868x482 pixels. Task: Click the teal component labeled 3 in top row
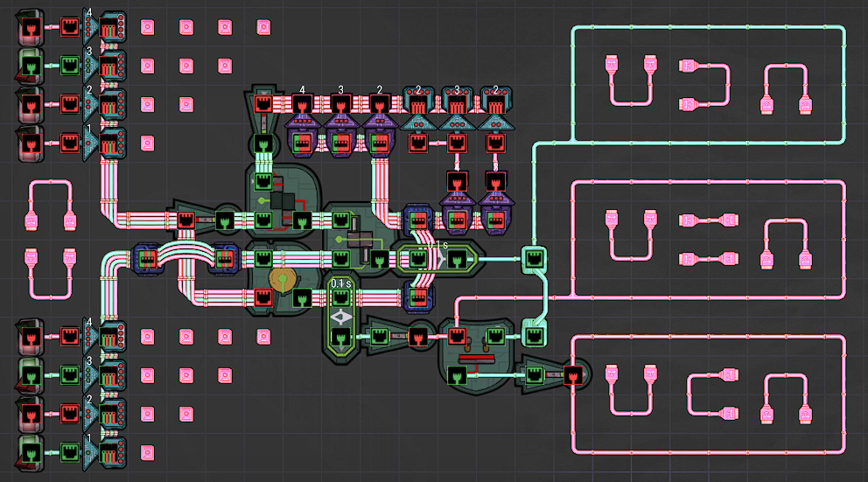coord(457,105)
